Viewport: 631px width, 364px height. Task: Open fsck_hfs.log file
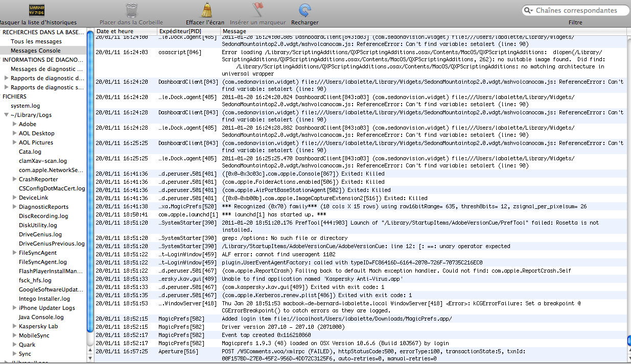click(35, 280)
